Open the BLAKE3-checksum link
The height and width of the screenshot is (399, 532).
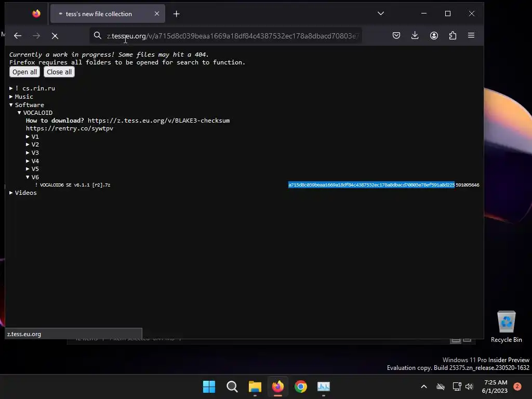tap(159, 121)
